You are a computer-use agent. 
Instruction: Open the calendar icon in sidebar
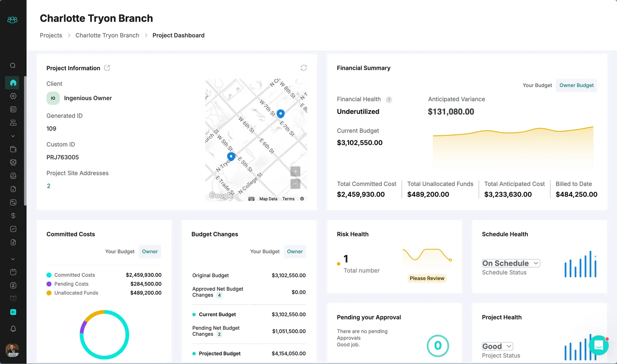tap(13, 272)
